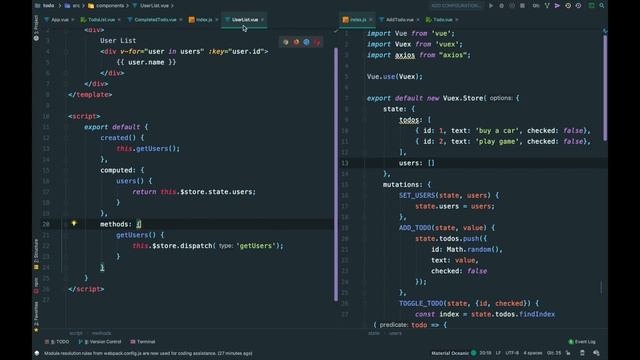Toggle read-only lock icon in status bar
The image size is (640, 360).
(x=568, y=353)
